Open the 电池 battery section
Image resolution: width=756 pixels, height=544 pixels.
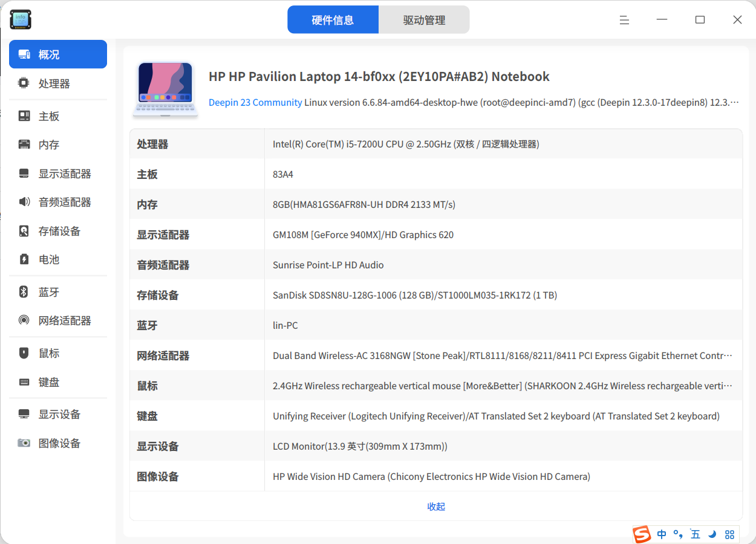pos(58,260)
